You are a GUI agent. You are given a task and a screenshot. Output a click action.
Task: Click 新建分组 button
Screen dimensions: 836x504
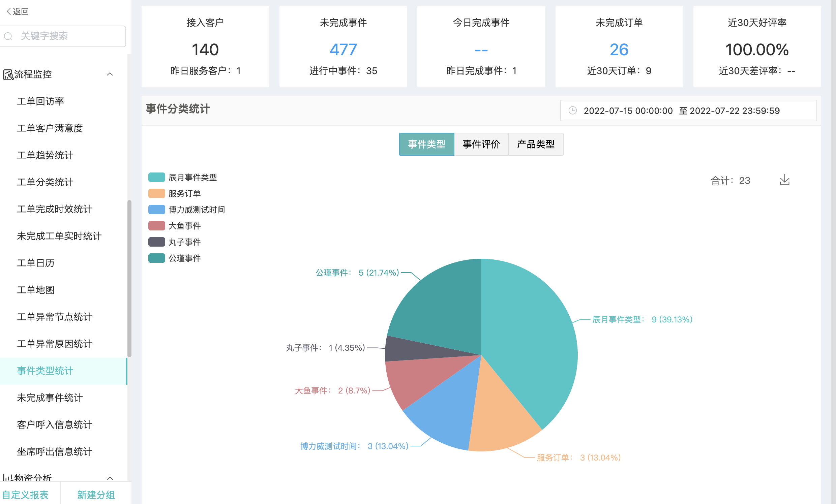click(x=96, y=495)
